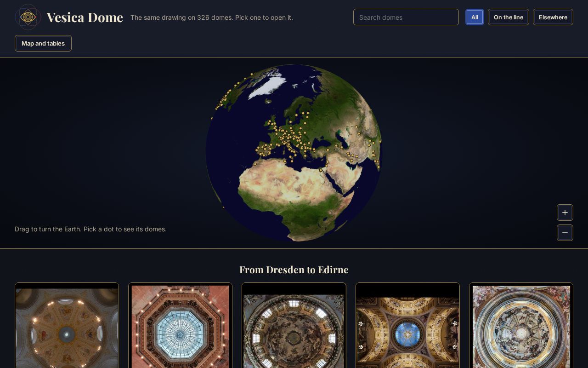The width and height of the screenshot is (588, 368).
Task: Open the dome card with blue central oculus
Action: pos(407,325)
